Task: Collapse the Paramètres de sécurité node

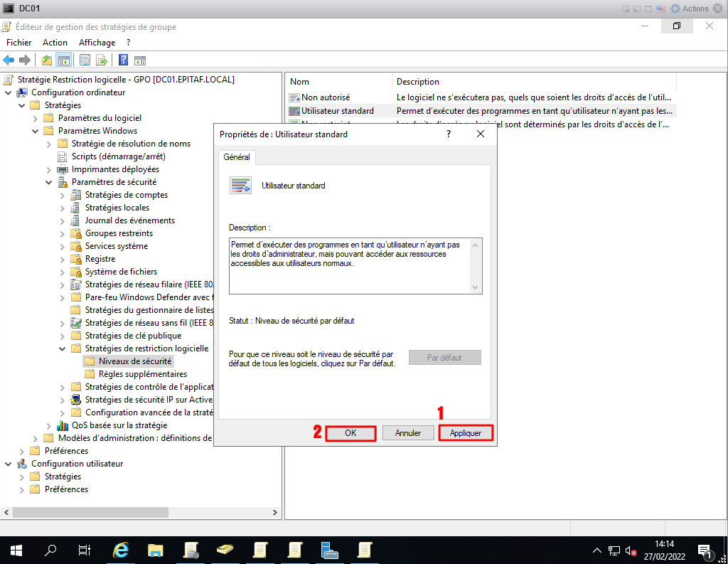Action: coord(49,182)
